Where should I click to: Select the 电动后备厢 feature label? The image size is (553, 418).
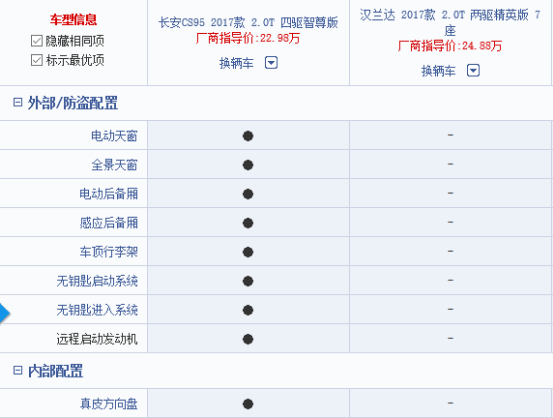109,194
